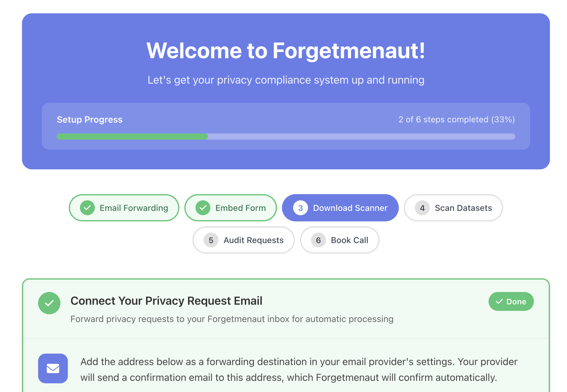
Task: Click the '2 of 6 steps completed' text
Action: (456, 120)
